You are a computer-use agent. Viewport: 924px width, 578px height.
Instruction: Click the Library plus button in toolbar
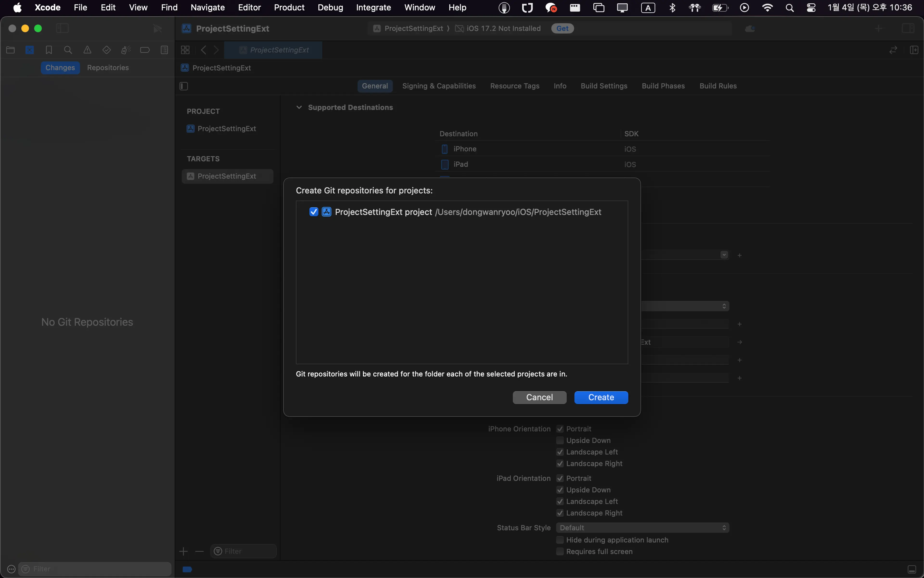click(879, 28)
